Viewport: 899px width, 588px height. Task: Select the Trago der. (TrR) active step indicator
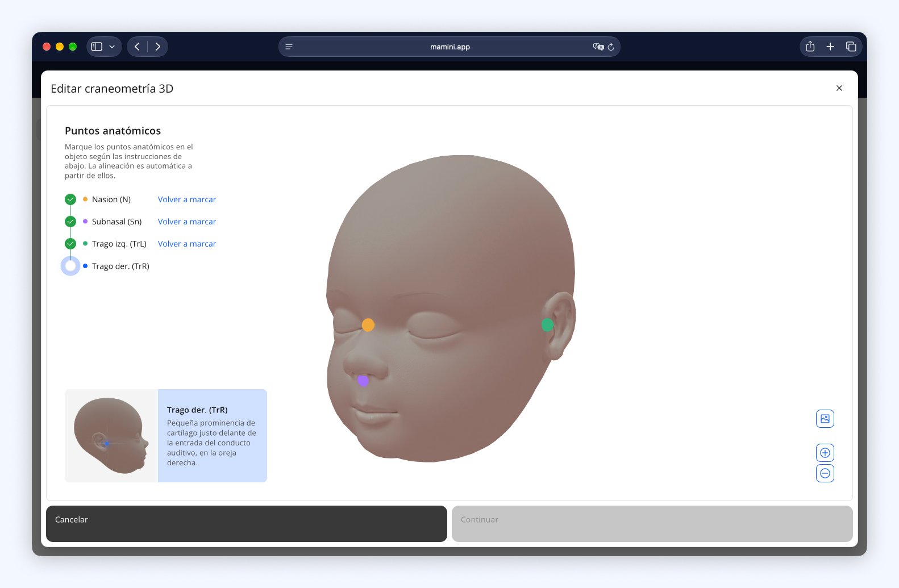(x=70, y=266)
